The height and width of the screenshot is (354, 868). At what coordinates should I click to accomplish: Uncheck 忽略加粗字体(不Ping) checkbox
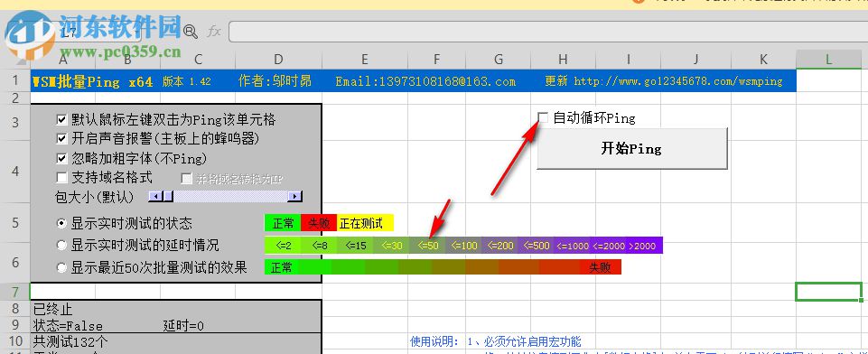coord(62,159)
